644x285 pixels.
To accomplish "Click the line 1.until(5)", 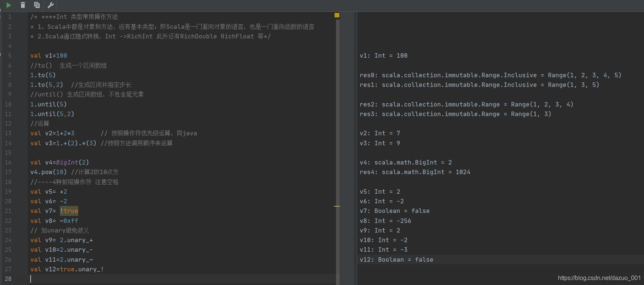I will (x=48, y=104).
